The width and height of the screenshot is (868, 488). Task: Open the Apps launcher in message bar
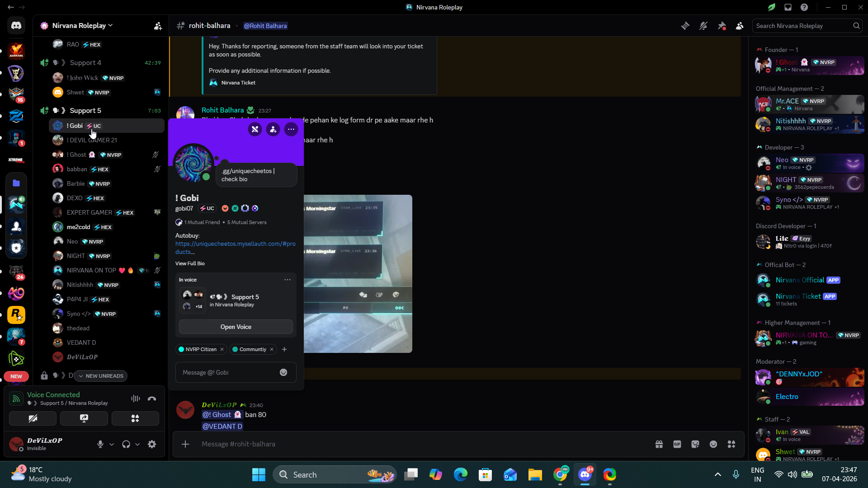(731, 444)
